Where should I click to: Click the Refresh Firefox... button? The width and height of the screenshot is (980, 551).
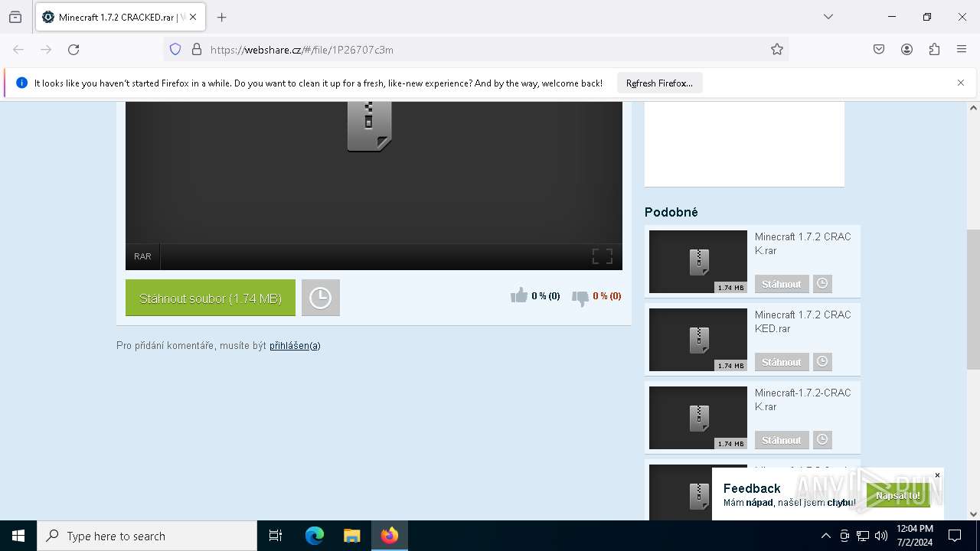click(x=659, y=83)
